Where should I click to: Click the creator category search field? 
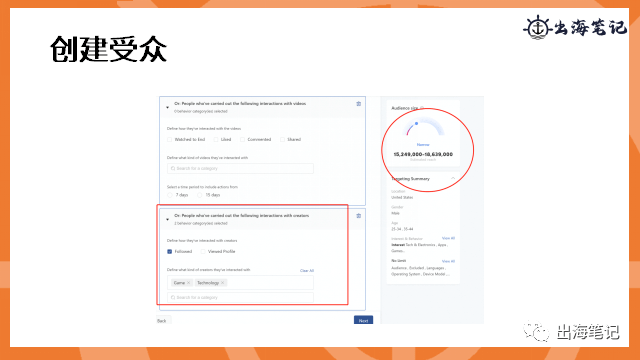click(240, 298)
